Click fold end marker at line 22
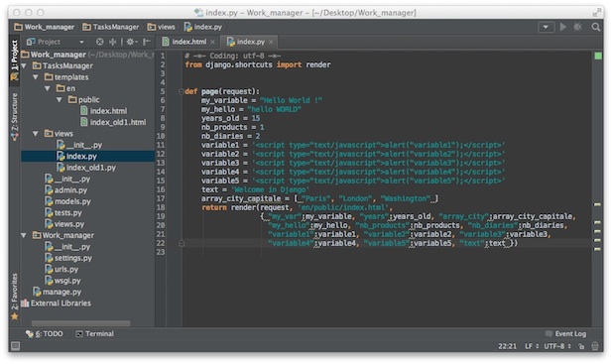The height and width of the screenshot is (364, 612). click(182, 244)
